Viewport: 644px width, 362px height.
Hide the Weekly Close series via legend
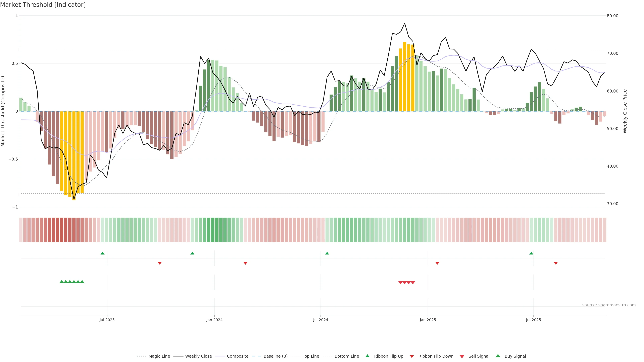198,356
